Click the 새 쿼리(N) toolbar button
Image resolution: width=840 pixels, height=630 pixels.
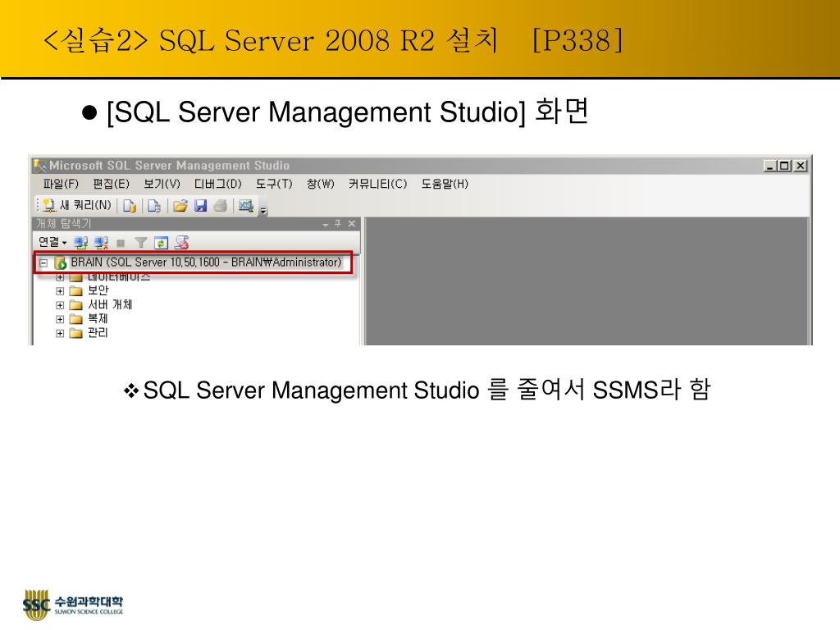point(76,205)
